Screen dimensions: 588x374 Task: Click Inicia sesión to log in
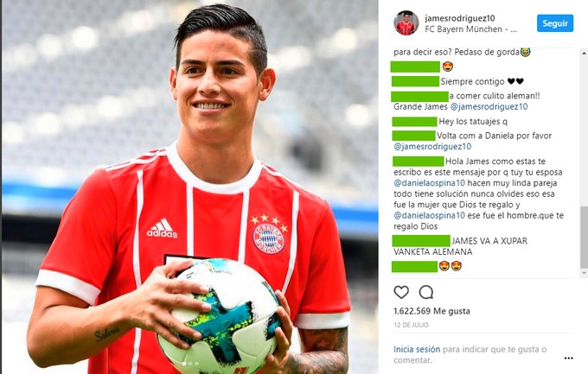417,349
